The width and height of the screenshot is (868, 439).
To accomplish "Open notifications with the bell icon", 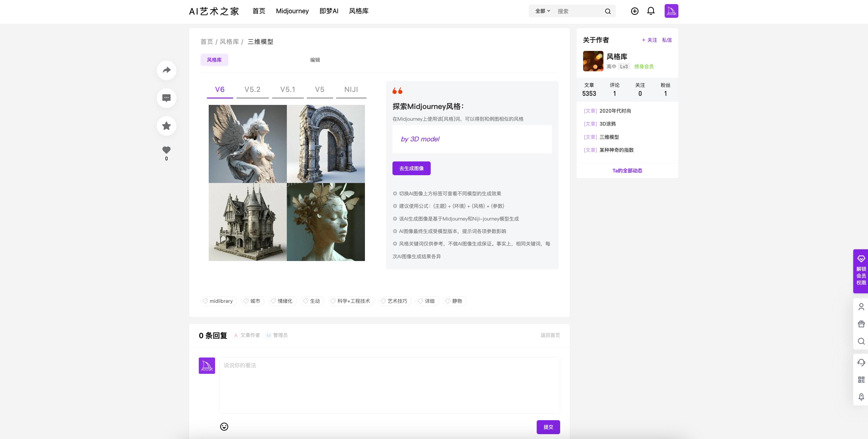I will tap(651, 11).
